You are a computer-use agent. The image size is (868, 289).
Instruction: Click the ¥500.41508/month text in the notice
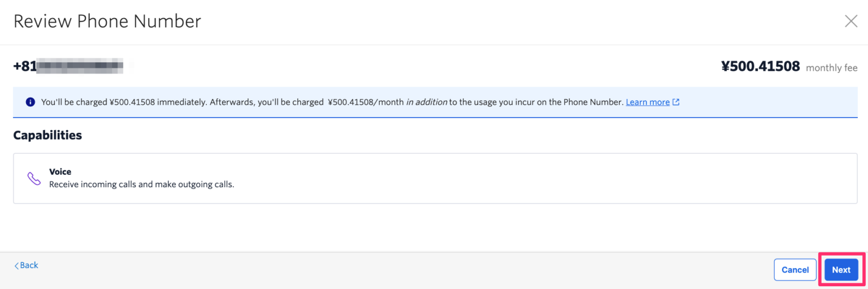(x=365, y=102)
